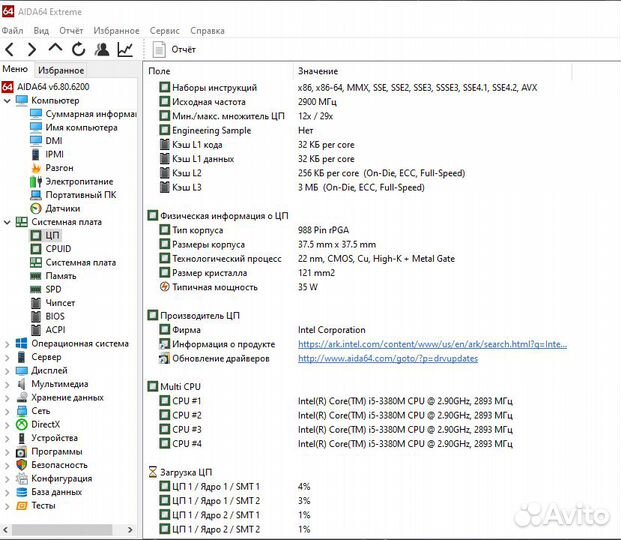Click the right arrow of sidebar scrollbar

coord(130,530)
